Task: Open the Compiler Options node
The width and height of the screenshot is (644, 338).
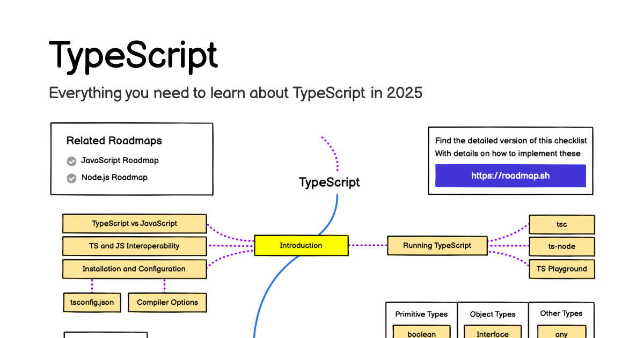Action: click(x=167, y=302)
